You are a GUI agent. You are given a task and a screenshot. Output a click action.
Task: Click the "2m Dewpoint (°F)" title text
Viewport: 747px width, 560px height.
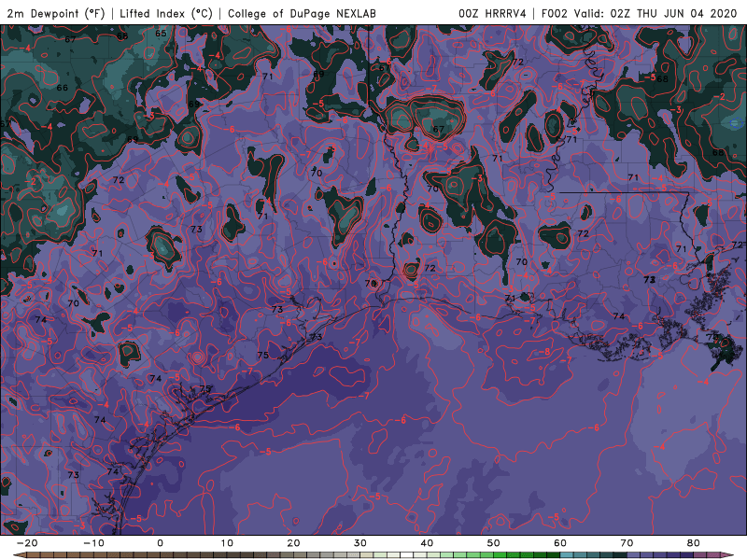click(56, 13)
